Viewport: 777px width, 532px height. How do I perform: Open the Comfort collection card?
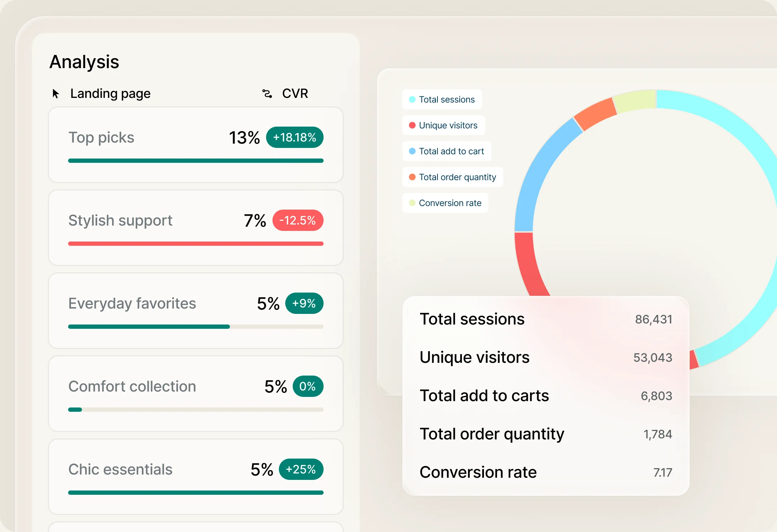click(x=196, y=394)
